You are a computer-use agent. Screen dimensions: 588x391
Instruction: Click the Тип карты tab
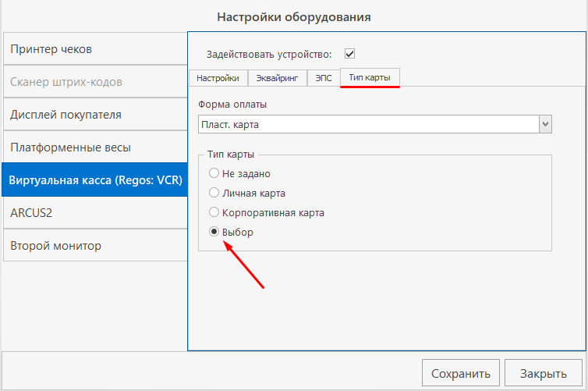[370, 78]
